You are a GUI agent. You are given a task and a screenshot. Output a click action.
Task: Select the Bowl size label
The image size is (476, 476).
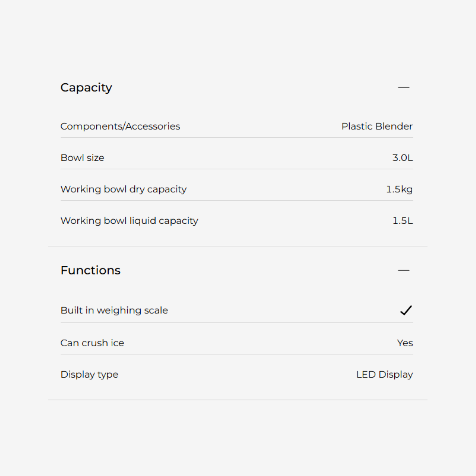pos(82,158)
